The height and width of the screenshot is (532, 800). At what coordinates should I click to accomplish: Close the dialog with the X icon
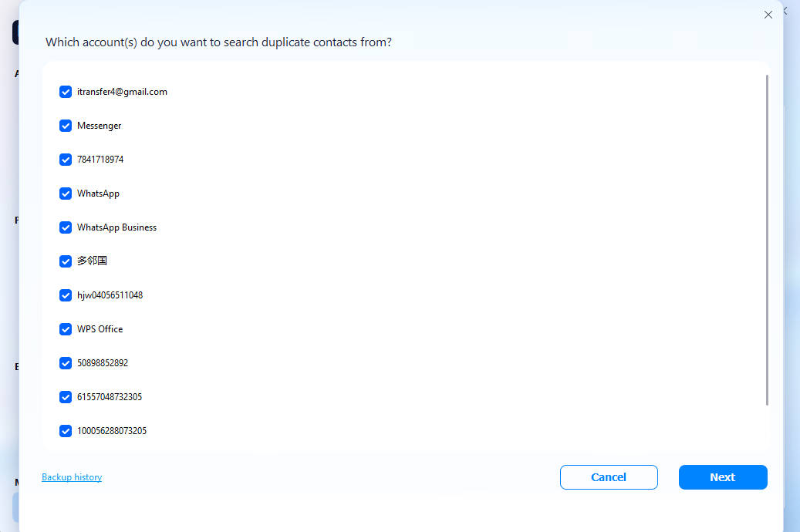tap(768, 15)
